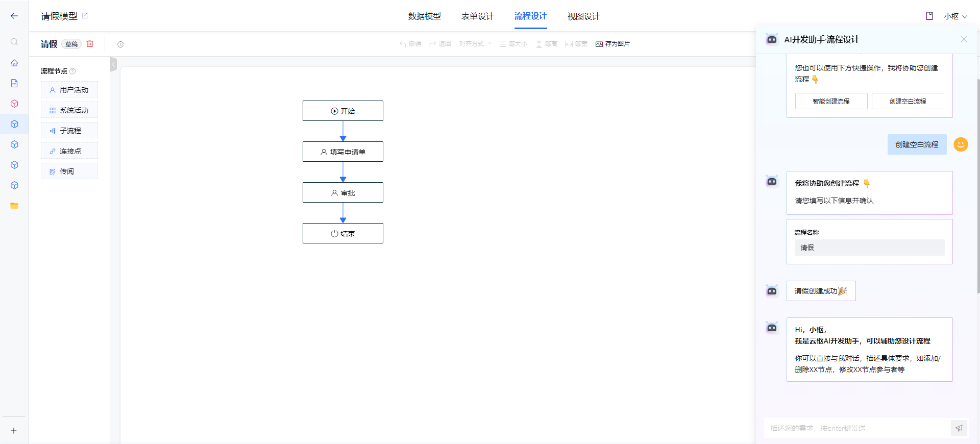Click the 等高 equal-height toolbar item
Viewport: 980px width, 444px height.
tap(546, 44)
